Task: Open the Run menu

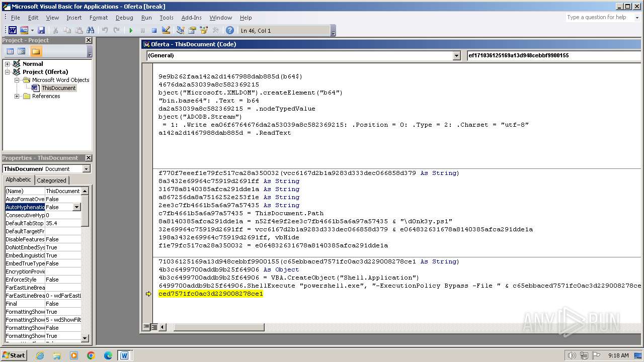Action: (x=146, y=18)
